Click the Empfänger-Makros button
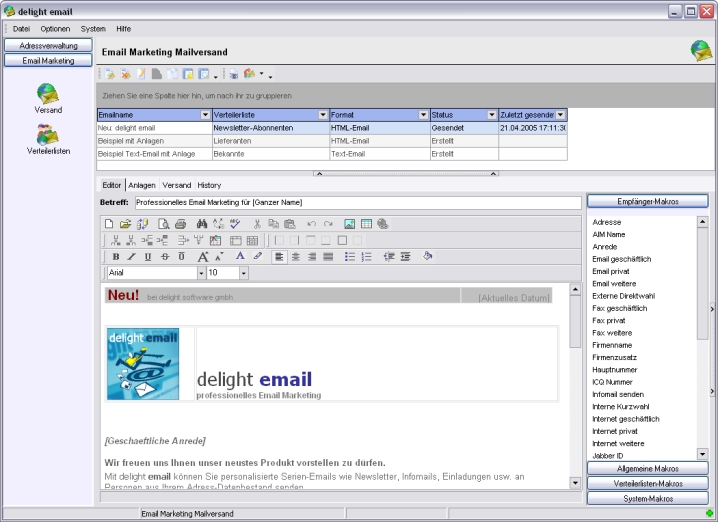The width and height of the screenshot is (718, 522). 647,202
